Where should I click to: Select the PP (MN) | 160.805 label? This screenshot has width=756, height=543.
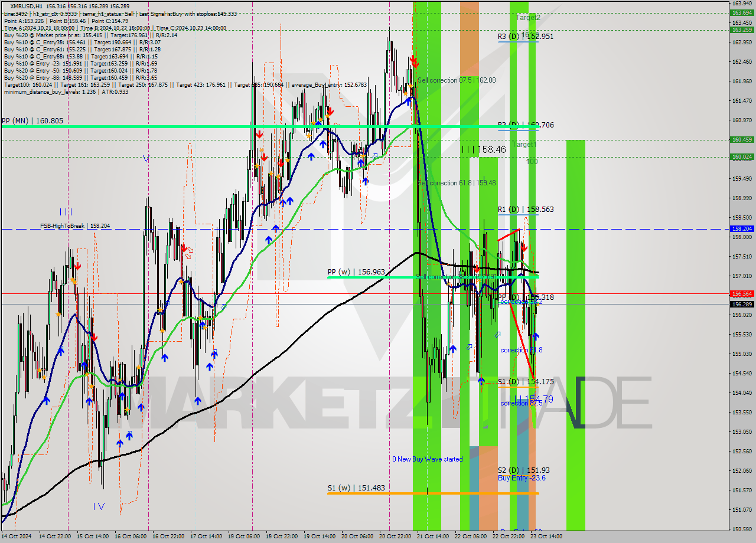(x=32, y=120)
